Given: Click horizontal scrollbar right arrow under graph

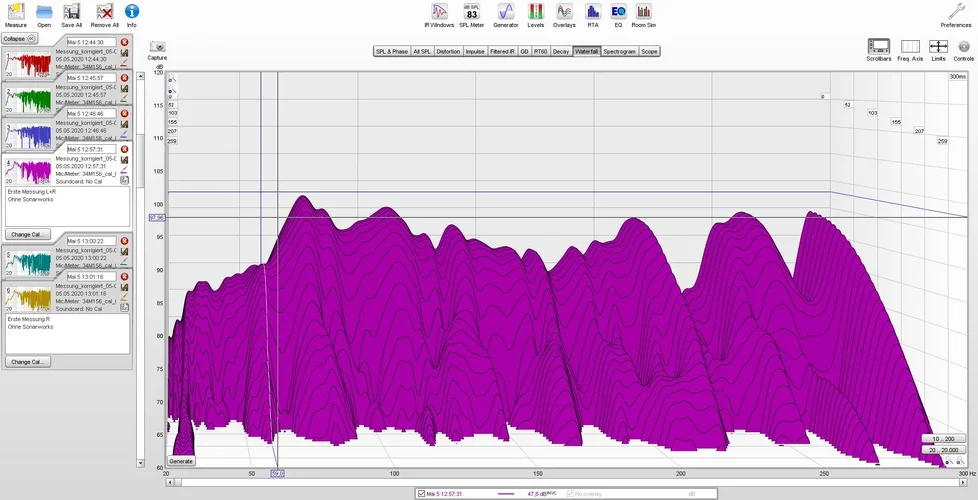Looking at the screenshot, I should point(962,483).
